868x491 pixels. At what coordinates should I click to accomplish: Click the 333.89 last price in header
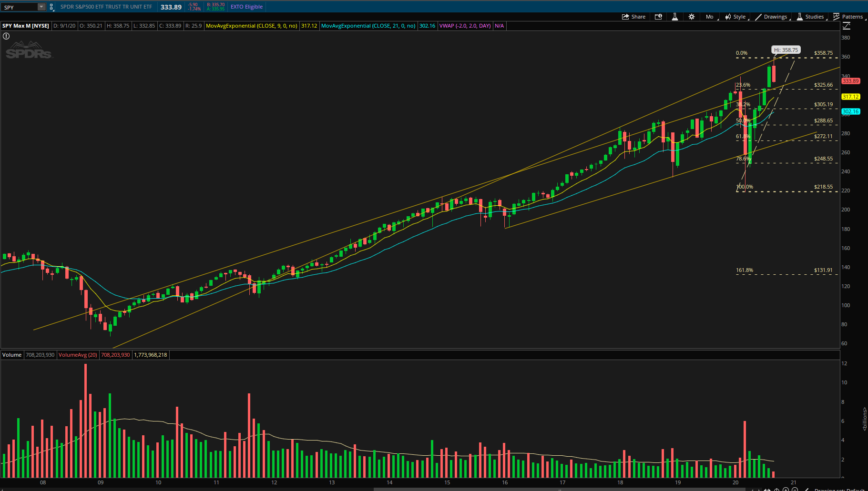[x=171, y=7]
